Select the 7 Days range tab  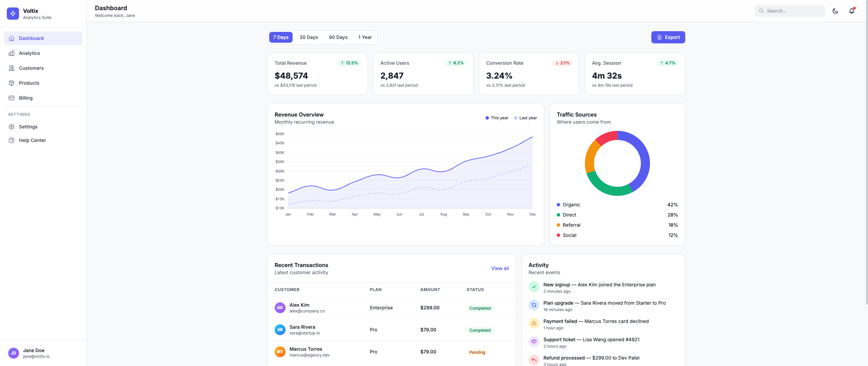click(281, 37)
